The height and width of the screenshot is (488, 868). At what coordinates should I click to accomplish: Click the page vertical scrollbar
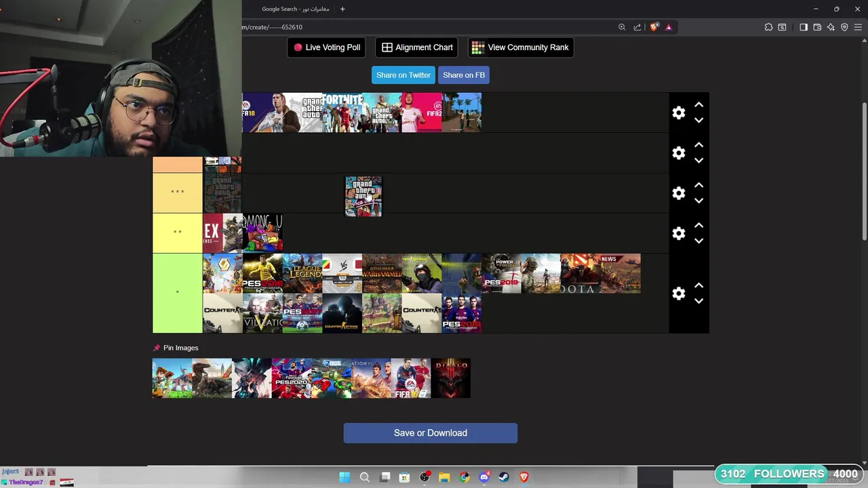(864, 171)
